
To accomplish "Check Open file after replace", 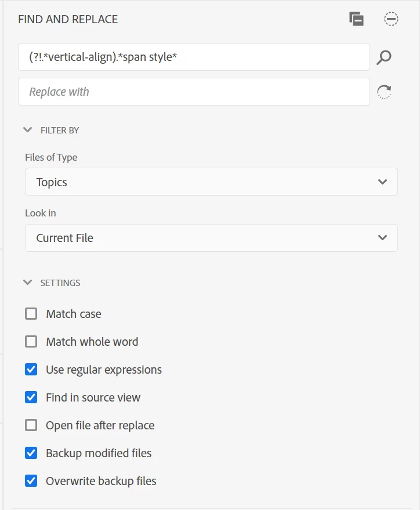I will tap(31, 425).
